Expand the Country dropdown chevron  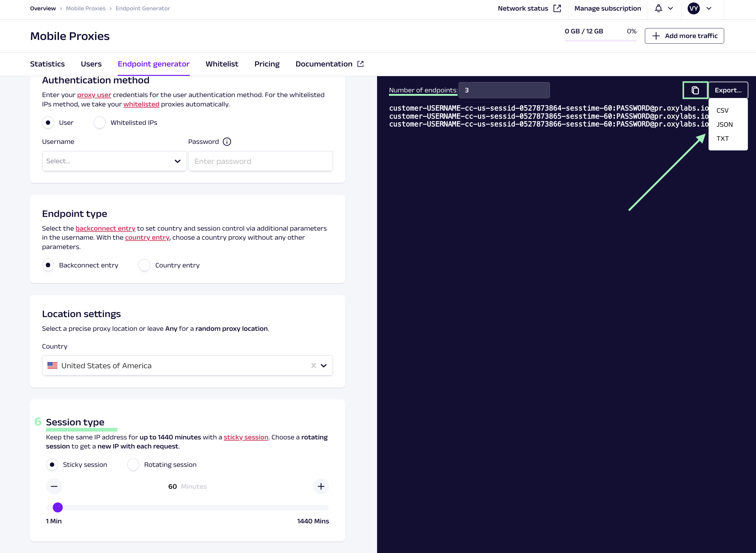click(x=324, y=365)
